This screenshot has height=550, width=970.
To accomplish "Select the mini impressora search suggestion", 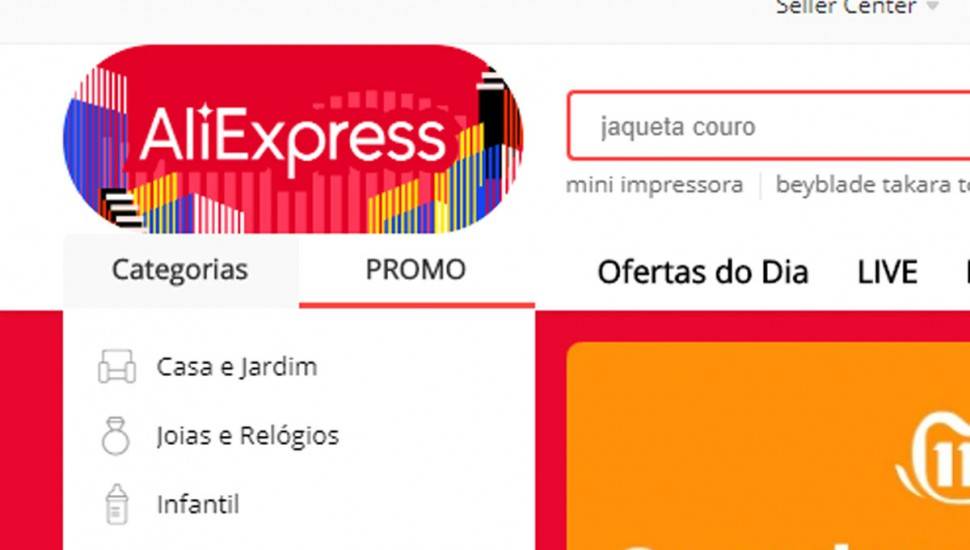I will 655,185.
